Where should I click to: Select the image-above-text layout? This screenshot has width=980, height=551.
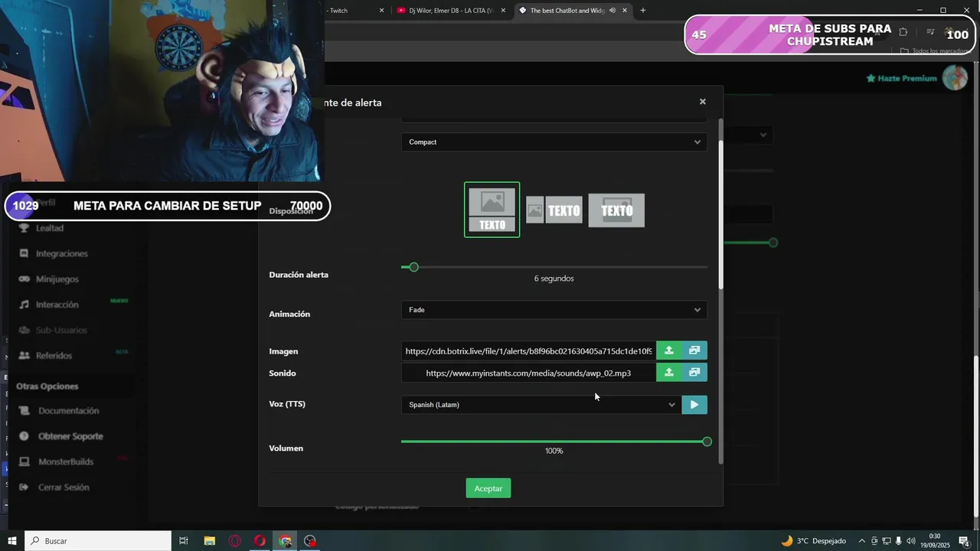[492, 210]
